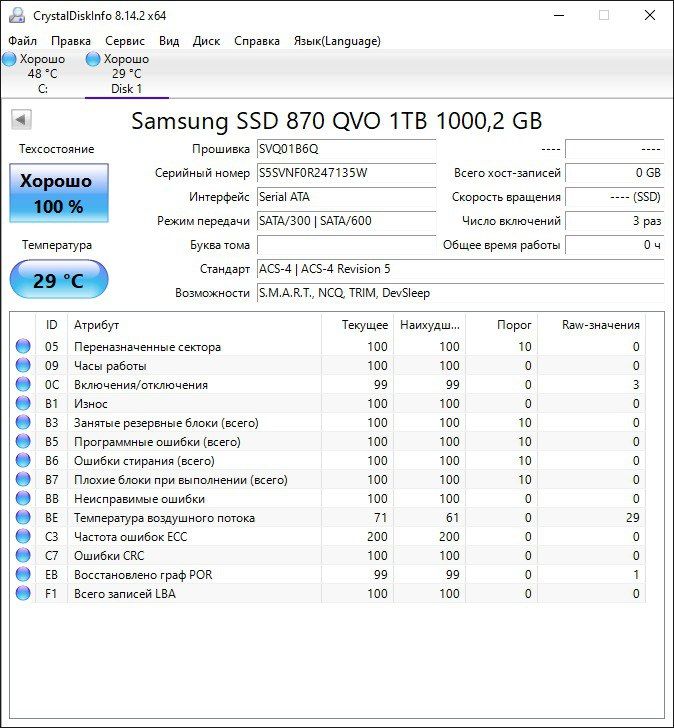Click status orb of attribute C7 row
This screenshot has height=728, width=674.
23,555
